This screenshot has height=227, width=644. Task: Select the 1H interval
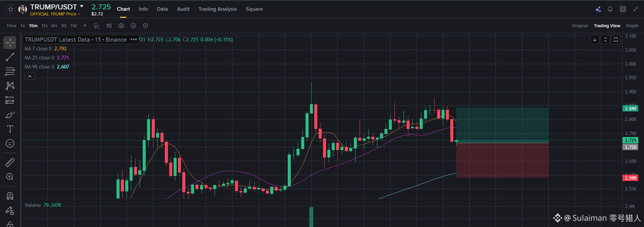(44, 26)
